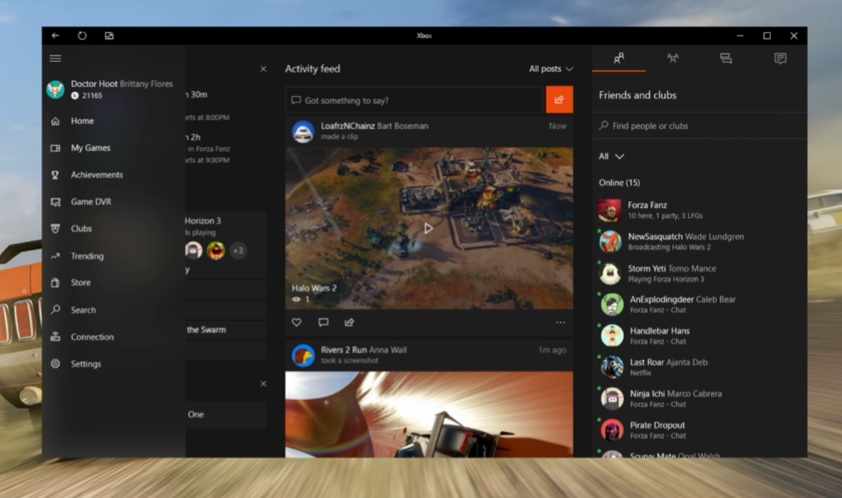
Task: Open Game DVR from the sidebar
Action: [90, 202]
